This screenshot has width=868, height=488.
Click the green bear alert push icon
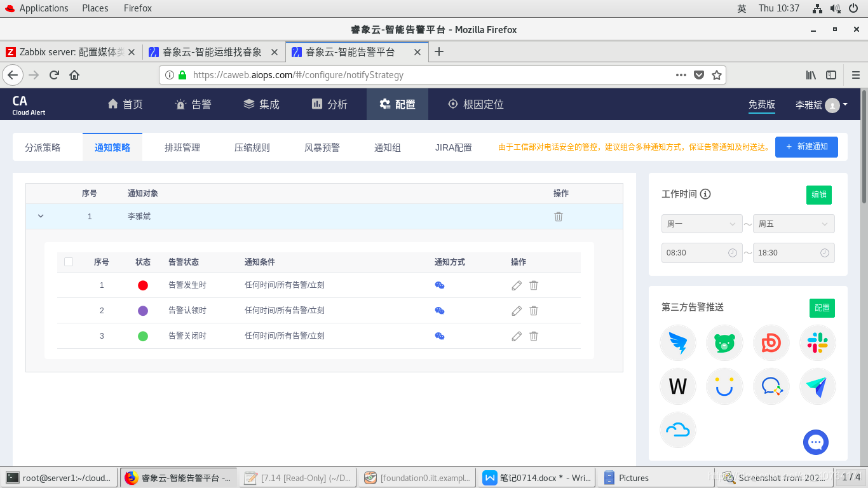point(724,342)
